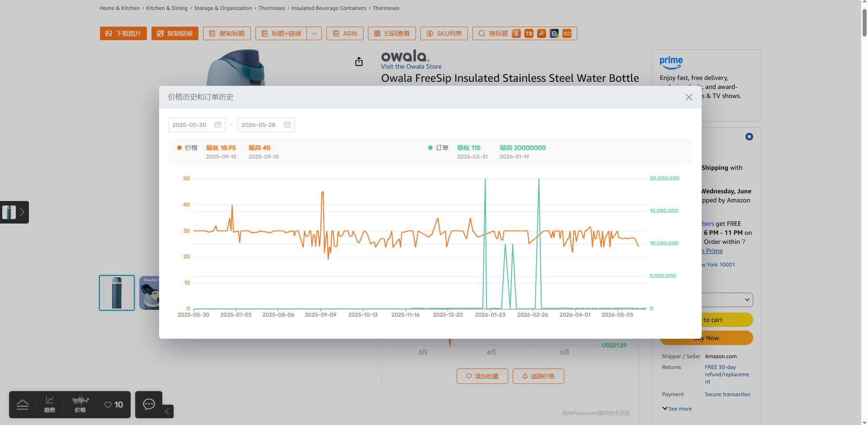Click the 最高 20000000 highest orders value
This screenshot has height=425, width=868.
[523, 148]
